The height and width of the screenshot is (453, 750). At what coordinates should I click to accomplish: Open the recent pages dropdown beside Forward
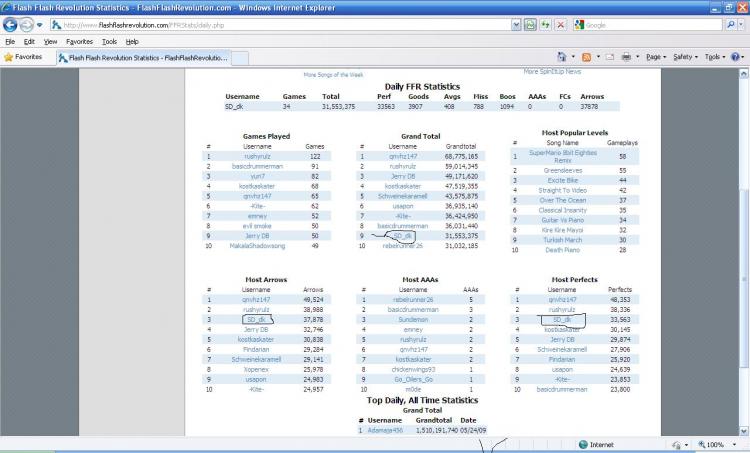40,25
